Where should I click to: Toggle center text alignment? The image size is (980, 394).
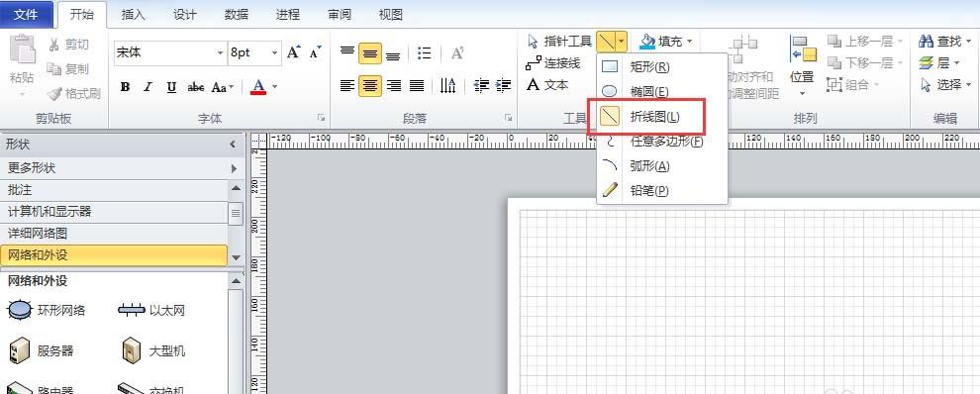pyautogui.click(x=370, y=85)
